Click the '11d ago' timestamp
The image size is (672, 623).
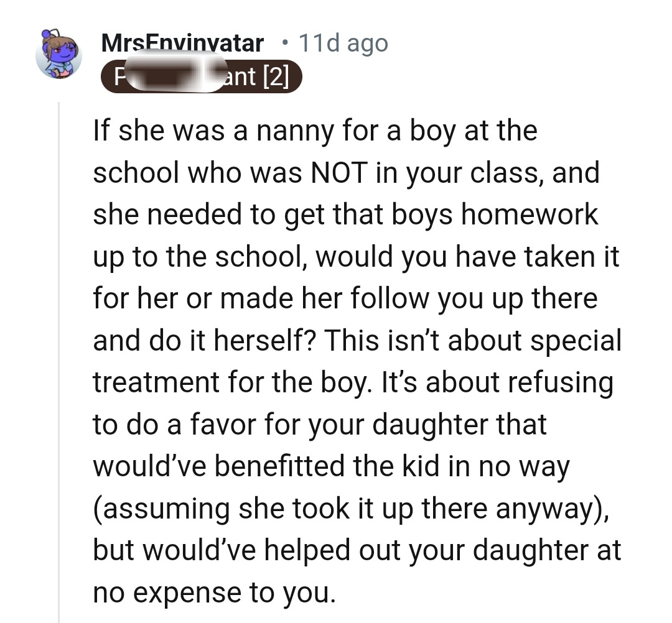pyautogui.click(x=343, y=42)
